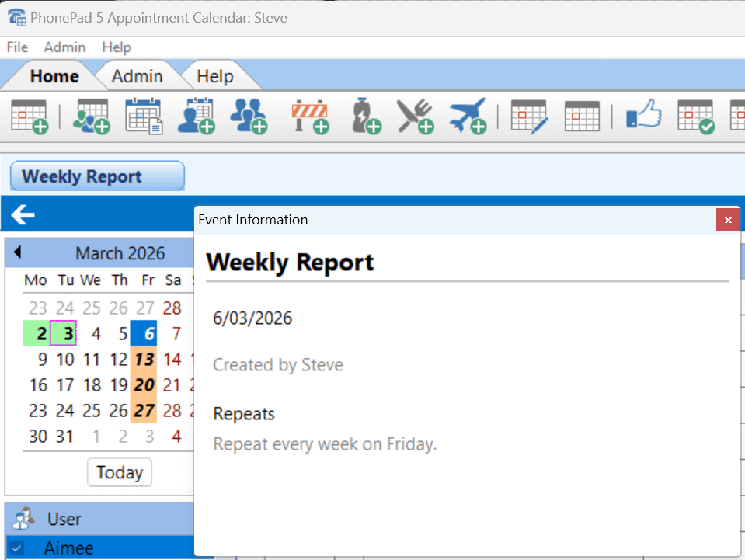Screen dimensions: 745x560
Task: Click the add group appointment icon
Action: coord(91,117)
